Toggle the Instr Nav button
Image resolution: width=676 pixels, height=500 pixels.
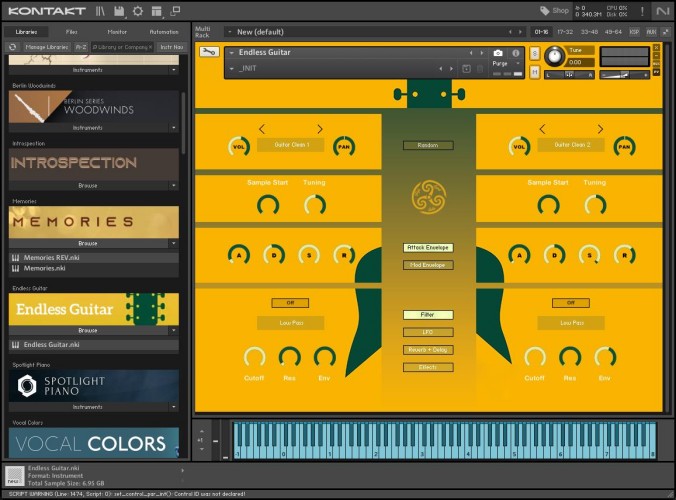click(x=172, y=47)
